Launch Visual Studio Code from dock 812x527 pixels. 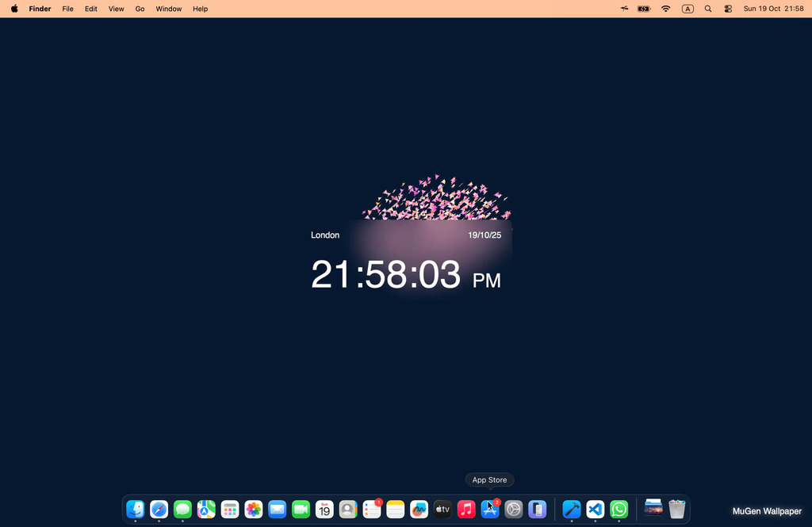(596, 509)
